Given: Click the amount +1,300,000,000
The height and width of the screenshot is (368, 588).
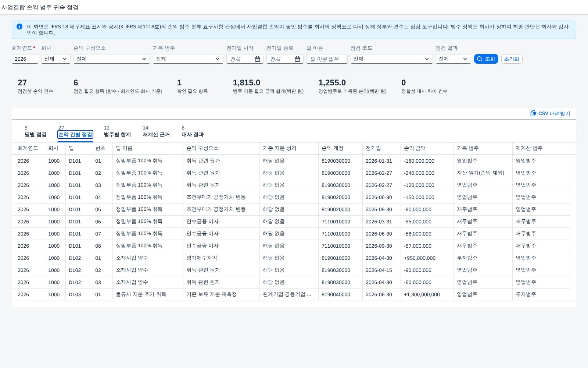Looking at the screenshot, I should point(422,294).
